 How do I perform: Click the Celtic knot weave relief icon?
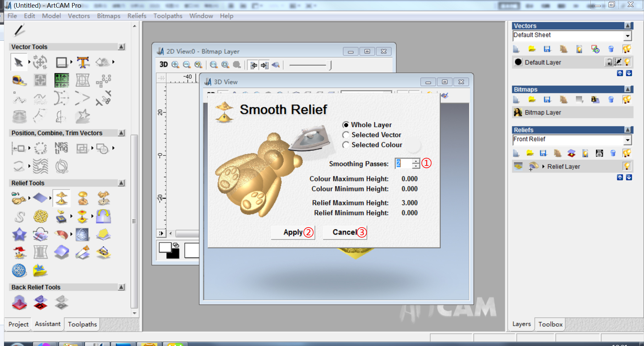point(40,217)
